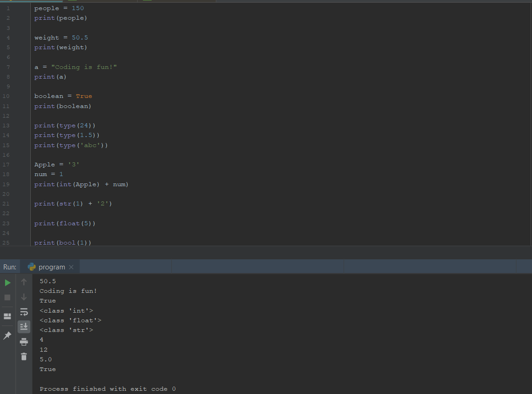Click the 'Process finished with exit code 0' output
Viewport: 532px width, 394px height.
(x=108, y=389)
